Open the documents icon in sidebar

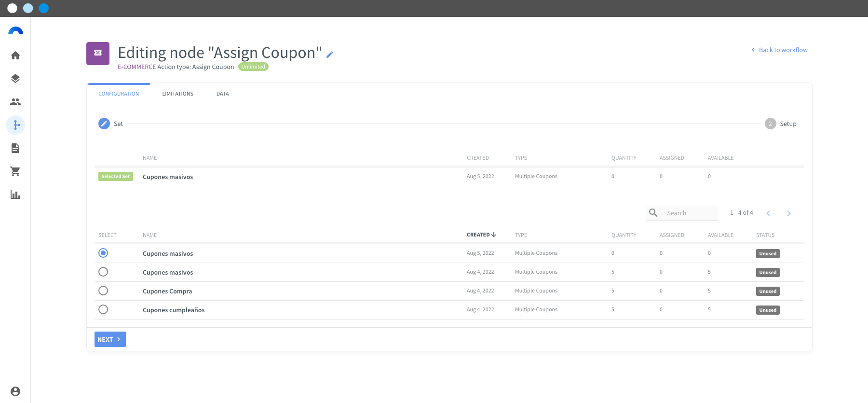[15, 148]
